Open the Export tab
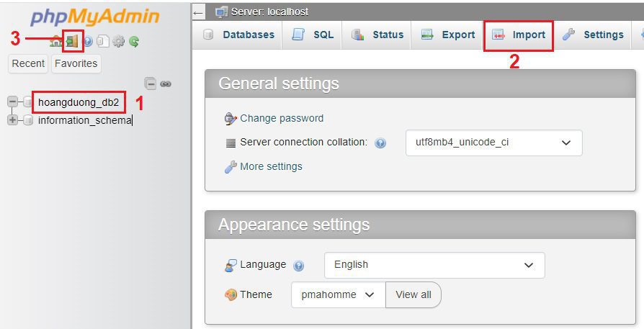 (x=448, y=35)
